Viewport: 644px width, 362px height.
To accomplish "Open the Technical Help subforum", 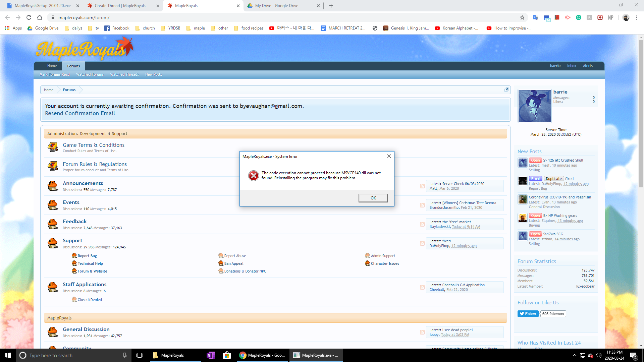I will pos(90,263).
